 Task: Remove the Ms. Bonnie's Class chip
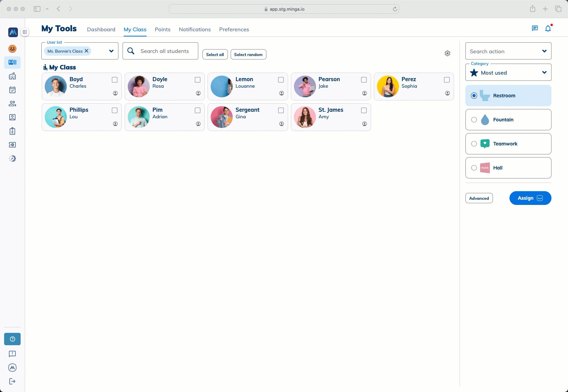pyautogui.click(x=87, y=51)
